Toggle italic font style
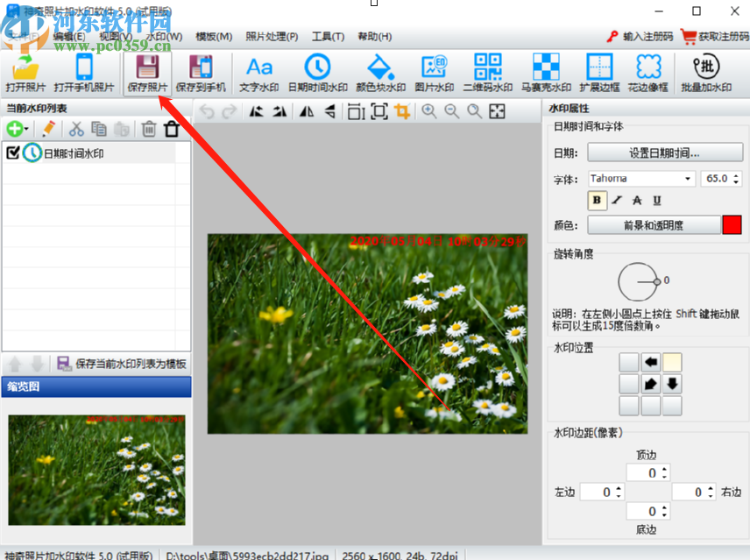Viewport: 750px width, 560px height. 617,201
